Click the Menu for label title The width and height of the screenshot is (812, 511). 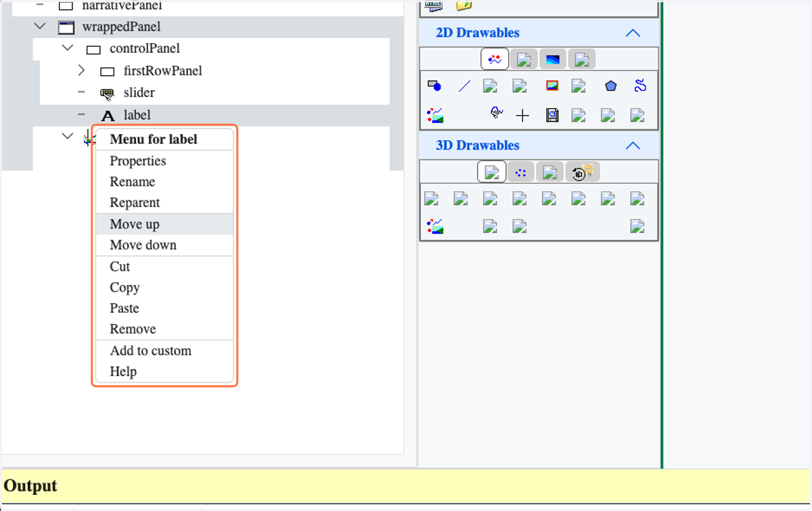click(x=154, y=139)
